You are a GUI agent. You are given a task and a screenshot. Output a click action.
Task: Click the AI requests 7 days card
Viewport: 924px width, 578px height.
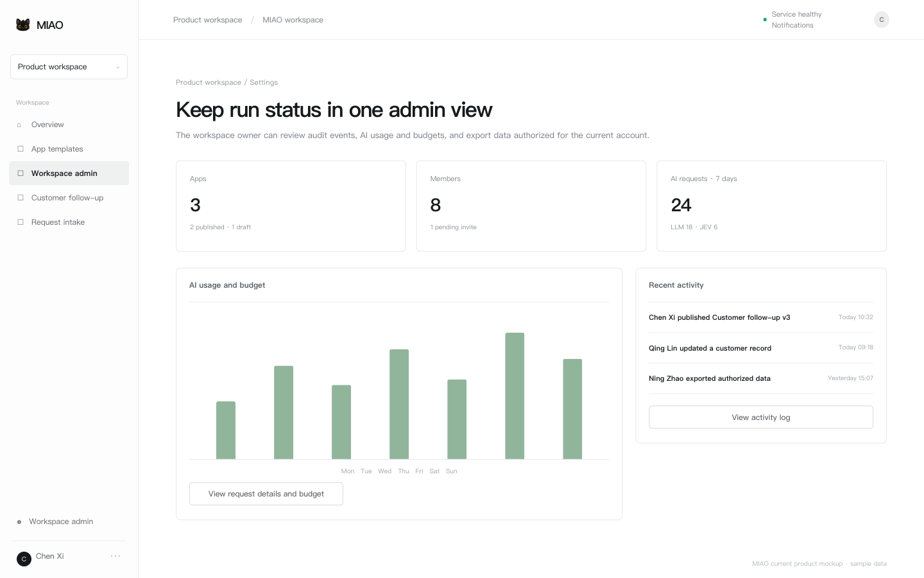coord(771,206)
